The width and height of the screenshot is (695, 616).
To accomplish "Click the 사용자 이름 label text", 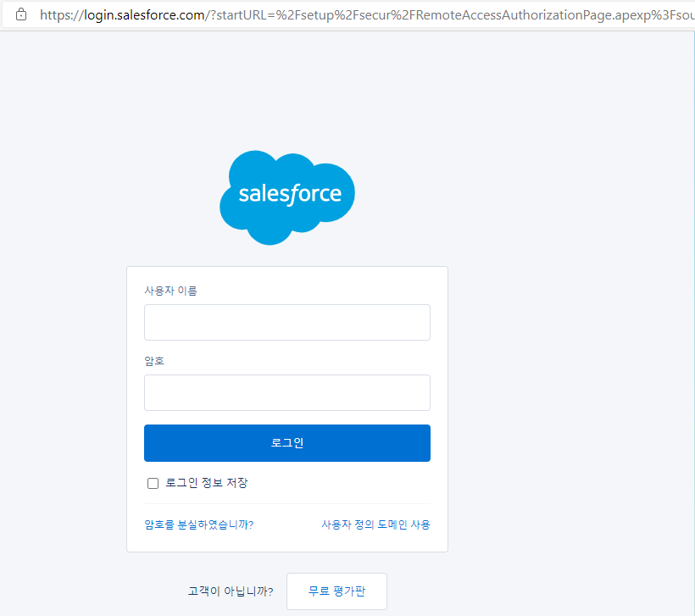I will click(170, 291).
